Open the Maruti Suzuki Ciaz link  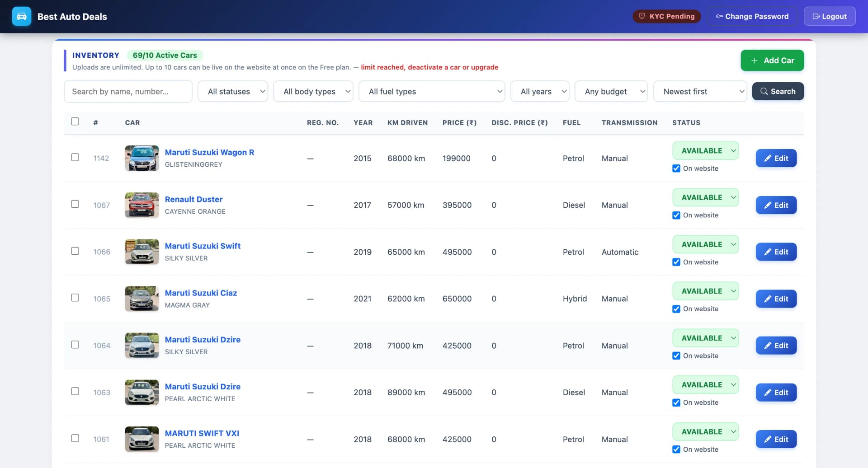point(201,293)
